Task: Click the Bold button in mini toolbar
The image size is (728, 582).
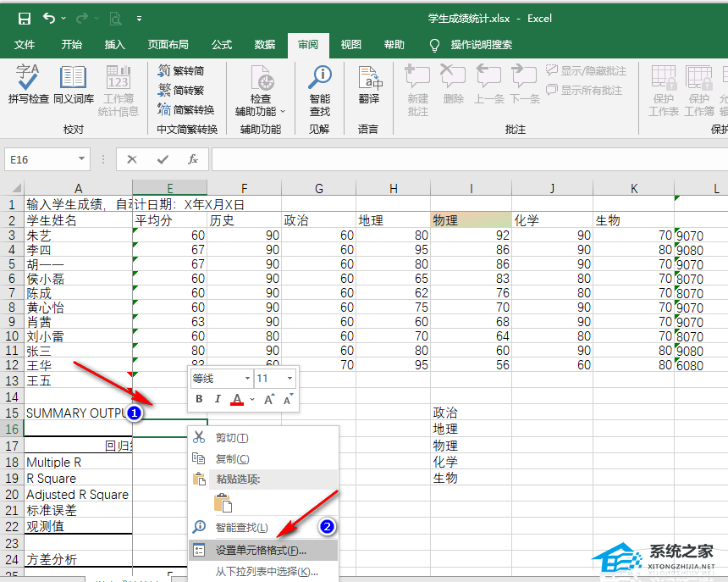Action: pyautogui.click(x=199, y=399)
